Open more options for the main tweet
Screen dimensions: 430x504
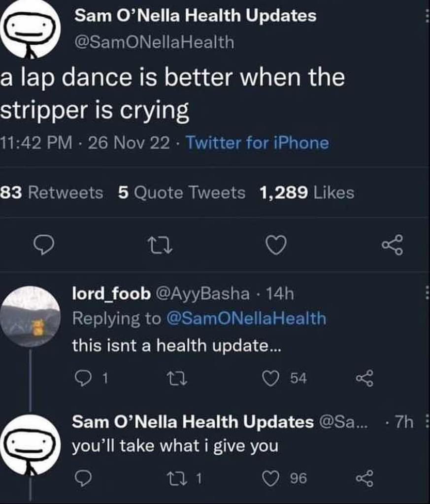click(x=427, y=15)
